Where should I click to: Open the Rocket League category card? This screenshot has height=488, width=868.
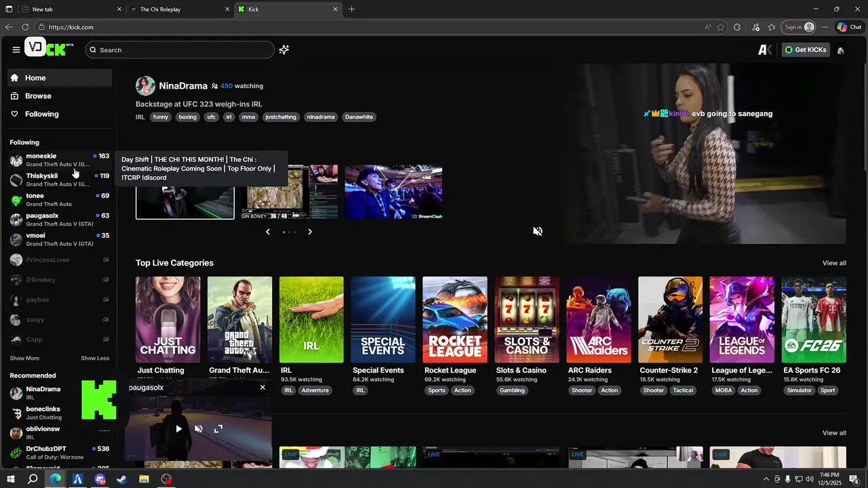[x=455, y=320]
